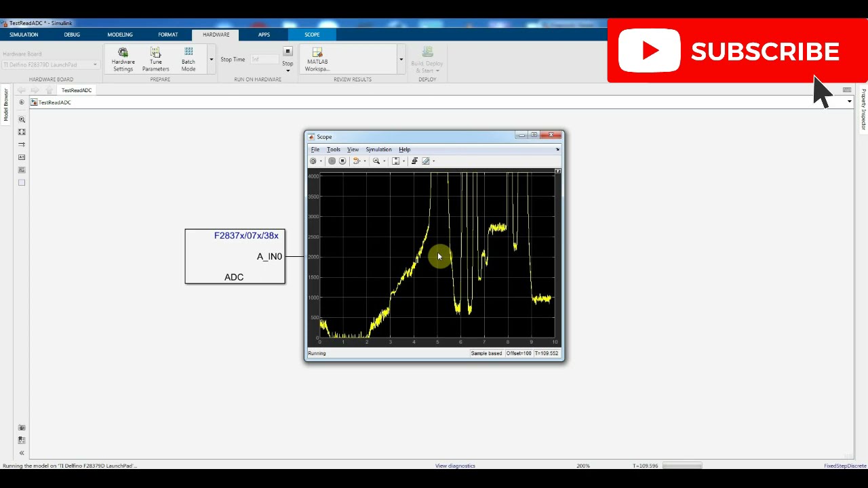Click View diagnostics link

[455, 466]
